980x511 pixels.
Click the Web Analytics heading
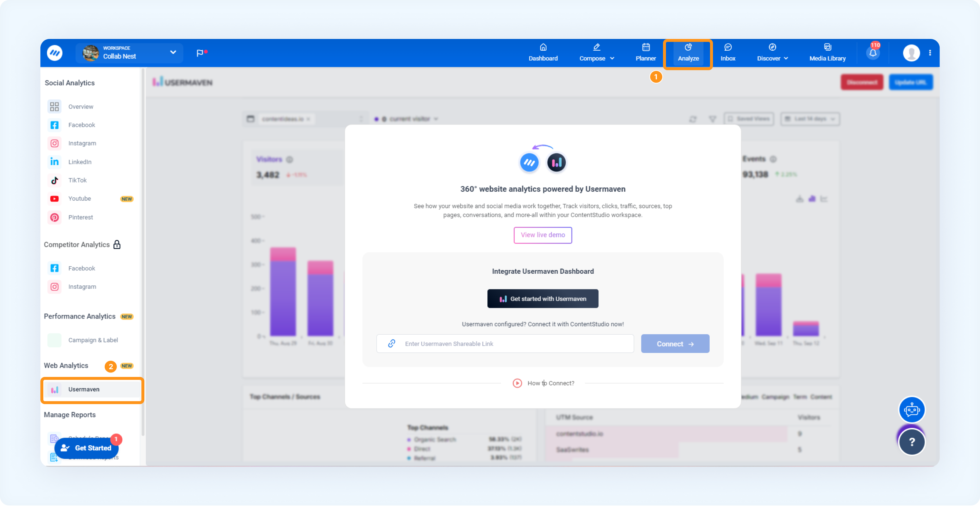(x=66, y=366)
